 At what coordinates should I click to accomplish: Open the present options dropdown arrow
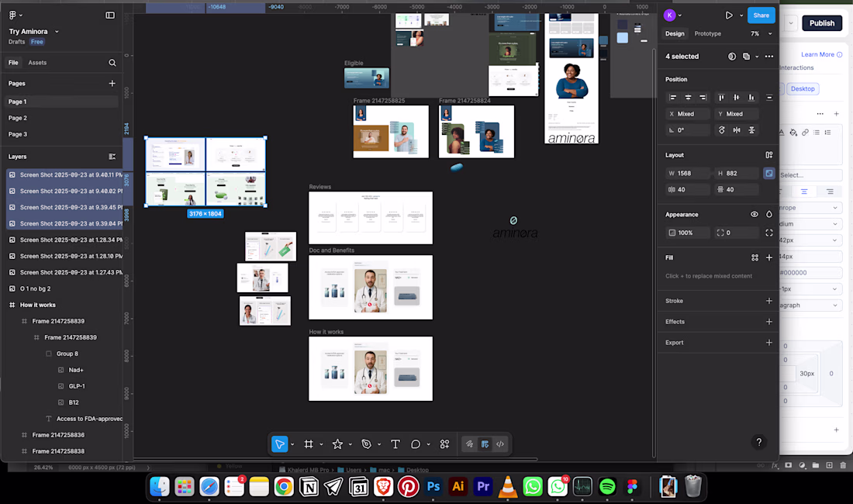(741, 16)
